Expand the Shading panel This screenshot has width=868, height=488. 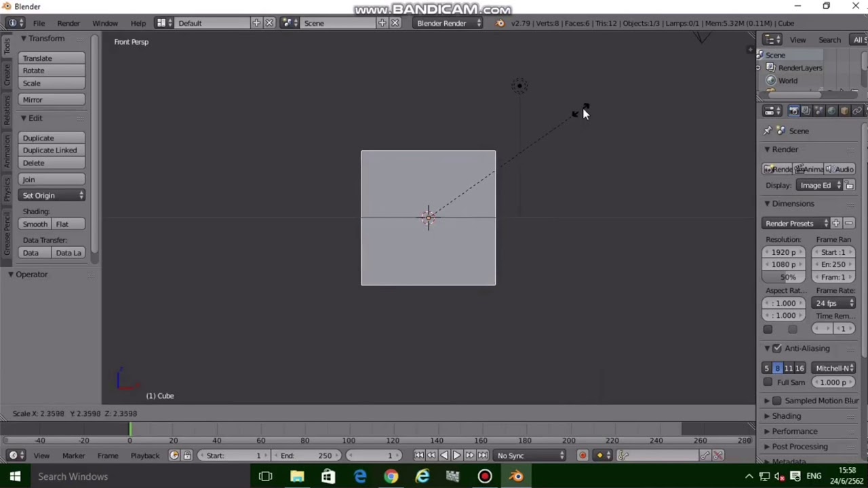(x=767, y=416)
